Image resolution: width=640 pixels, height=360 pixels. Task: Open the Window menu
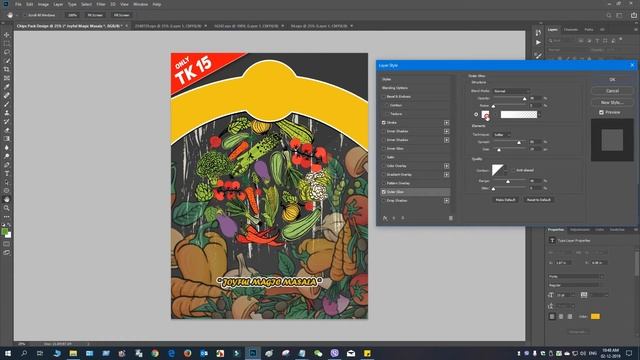point(140,4)
